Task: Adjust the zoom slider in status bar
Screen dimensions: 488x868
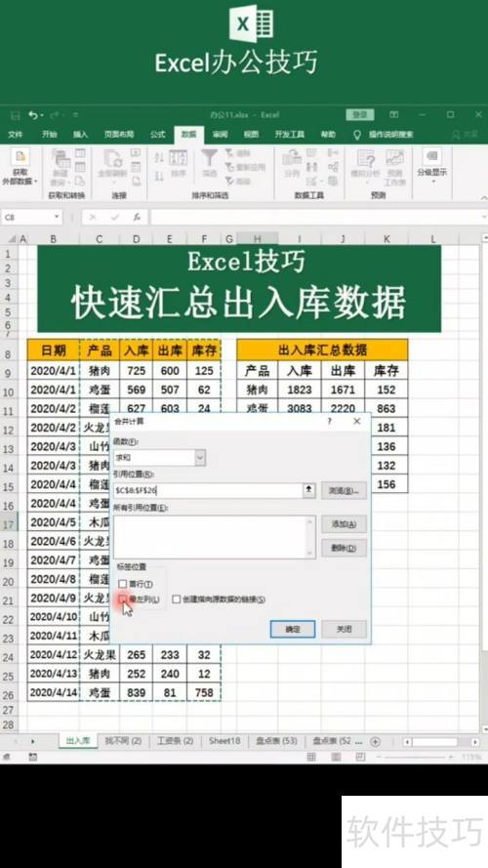Action: click(415, 756)
